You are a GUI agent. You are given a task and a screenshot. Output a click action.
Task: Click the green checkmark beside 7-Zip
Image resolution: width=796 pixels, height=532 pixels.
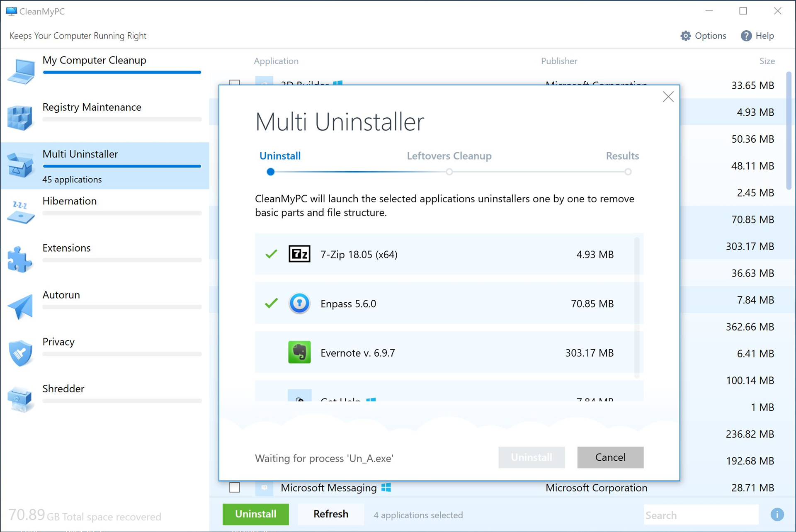[271, 254]
